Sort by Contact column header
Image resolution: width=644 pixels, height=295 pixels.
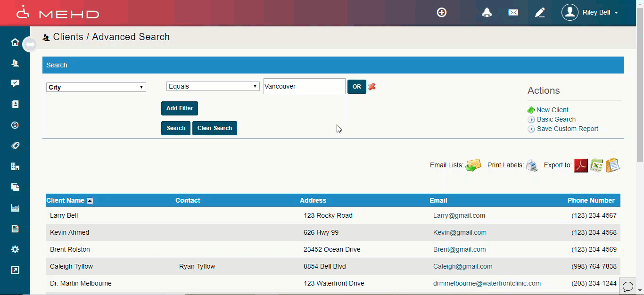click(x=188, y=200)
